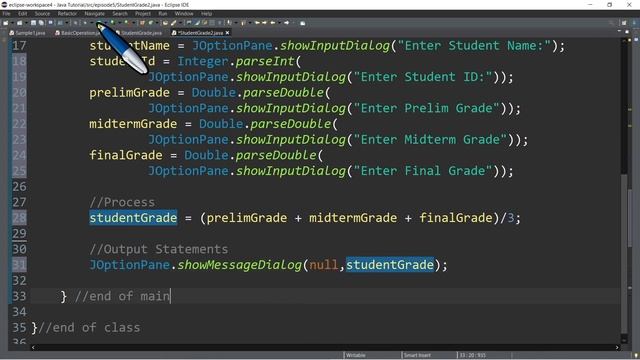Open the Source menu

coord(42,13)
